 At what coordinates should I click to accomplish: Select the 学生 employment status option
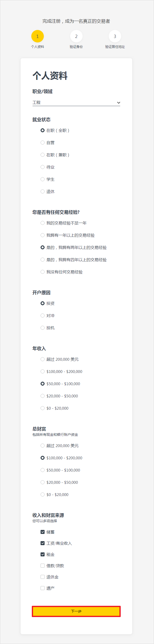click(42, 179)
